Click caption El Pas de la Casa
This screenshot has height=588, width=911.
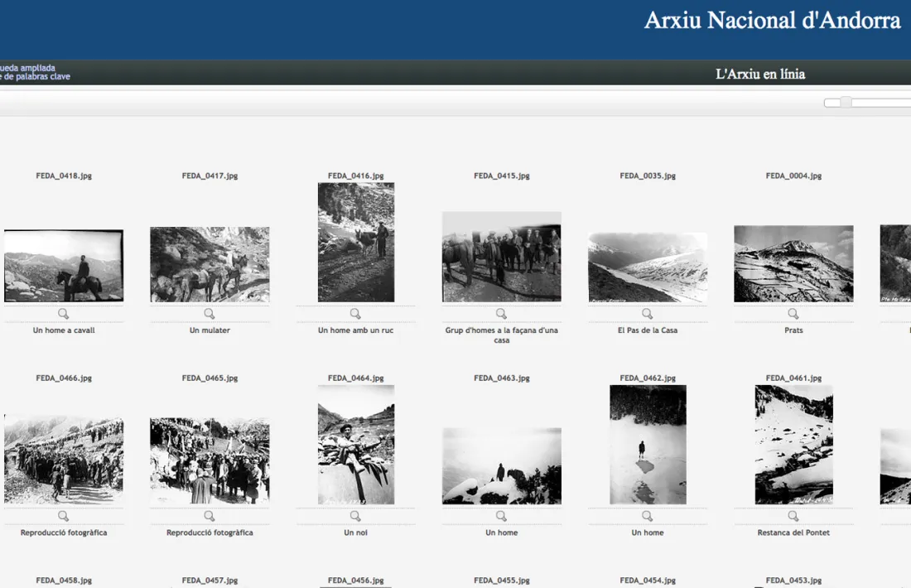tap(648, 330)
